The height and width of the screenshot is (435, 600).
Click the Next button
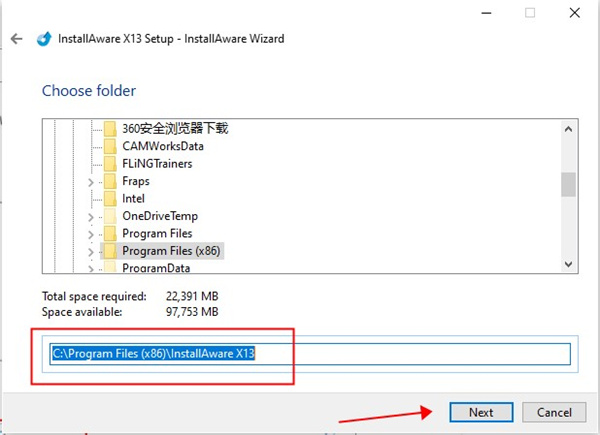point(481,412)
